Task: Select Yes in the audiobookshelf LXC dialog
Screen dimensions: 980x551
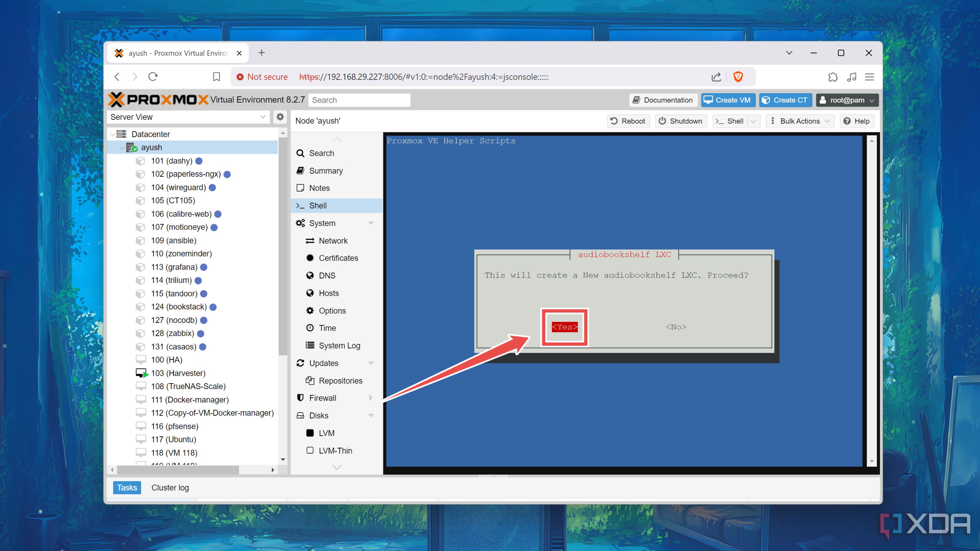Action: point(565,327)
